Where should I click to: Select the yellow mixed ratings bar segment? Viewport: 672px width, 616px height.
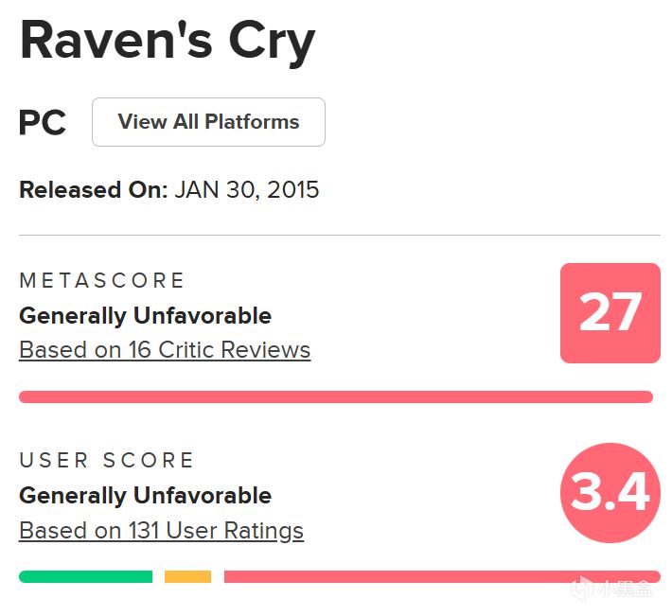(x=187, y=576)
